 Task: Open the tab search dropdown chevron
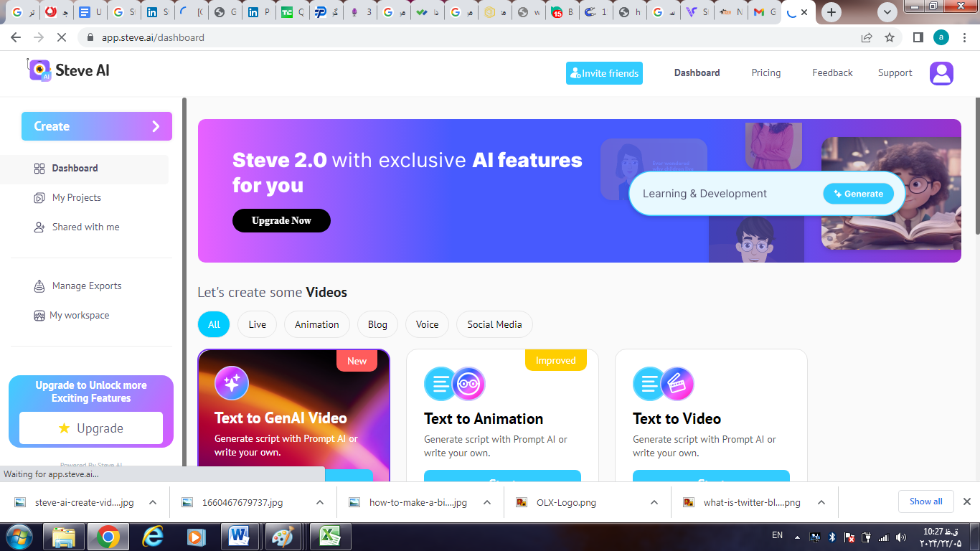887,12
